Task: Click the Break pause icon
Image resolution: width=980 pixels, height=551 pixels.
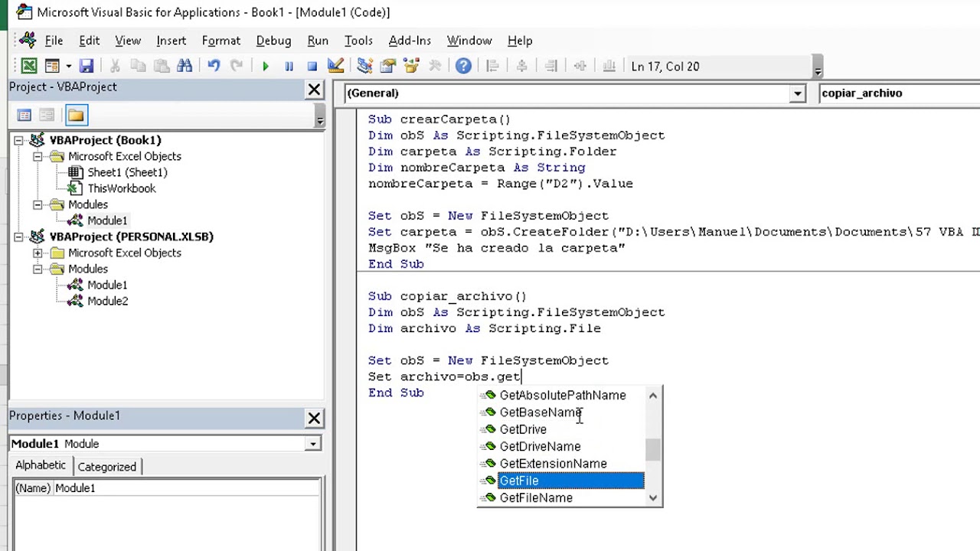Action: (x=289, y=67)
